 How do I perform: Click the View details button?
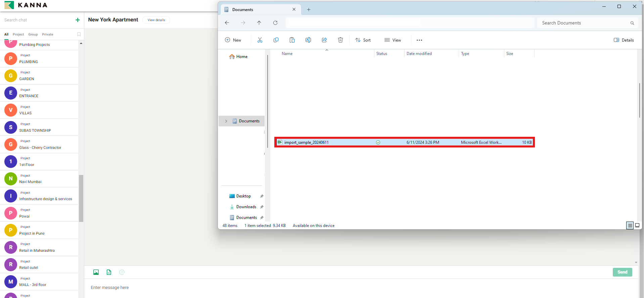tap(156, 20)
